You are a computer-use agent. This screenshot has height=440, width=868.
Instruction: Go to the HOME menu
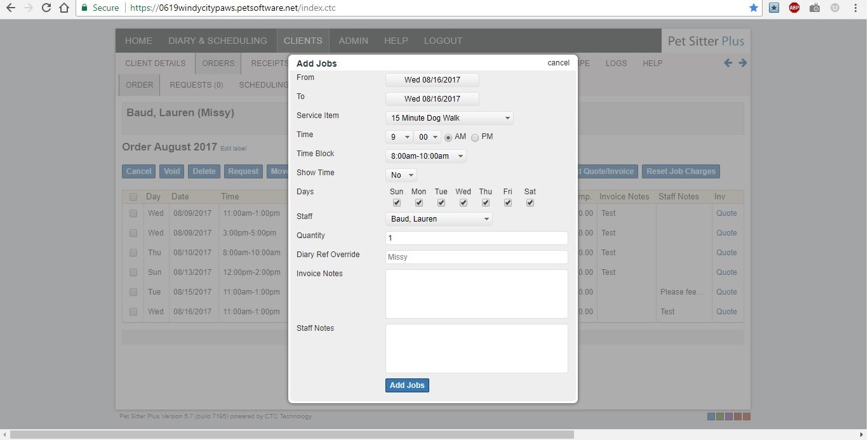[x=138, y=41]
